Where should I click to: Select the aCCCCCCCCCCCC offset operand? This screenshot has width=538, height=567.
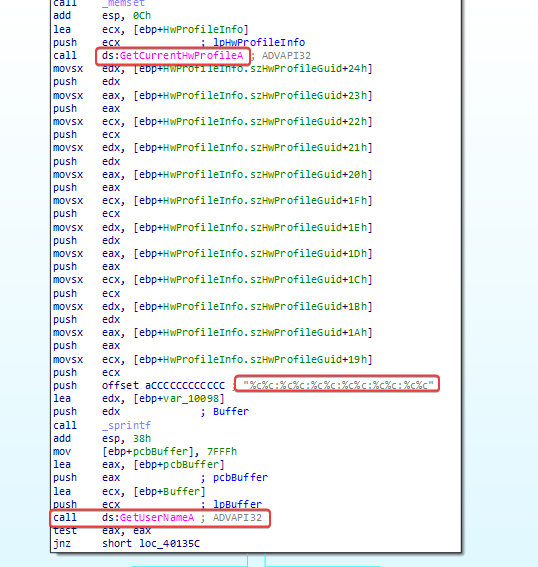185,385
